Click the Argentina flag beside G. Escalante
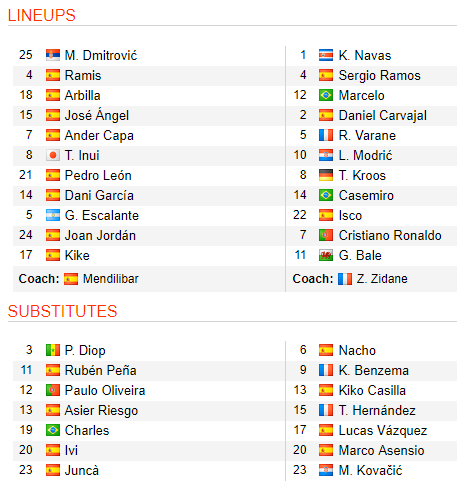Screen dimensions: 457x491 point(53,215)
